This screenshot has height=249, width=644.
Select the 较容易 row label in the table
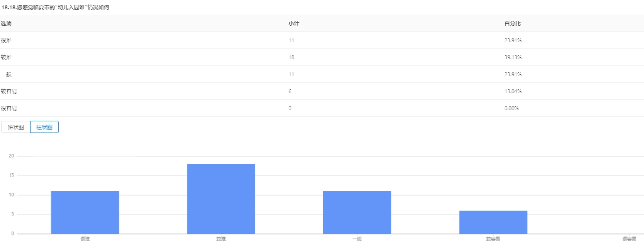(9, 91)
